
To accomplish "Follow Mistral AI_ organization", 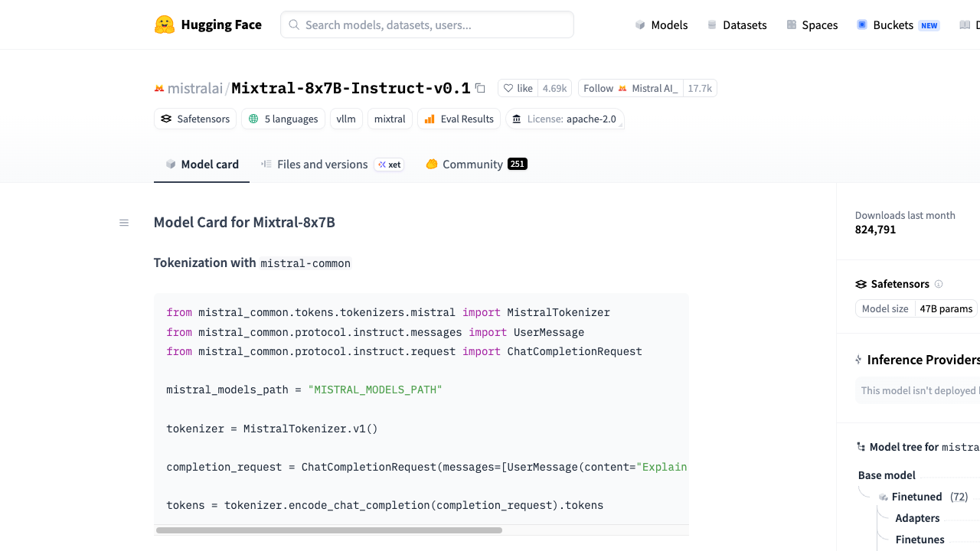I will pos(631,88).
